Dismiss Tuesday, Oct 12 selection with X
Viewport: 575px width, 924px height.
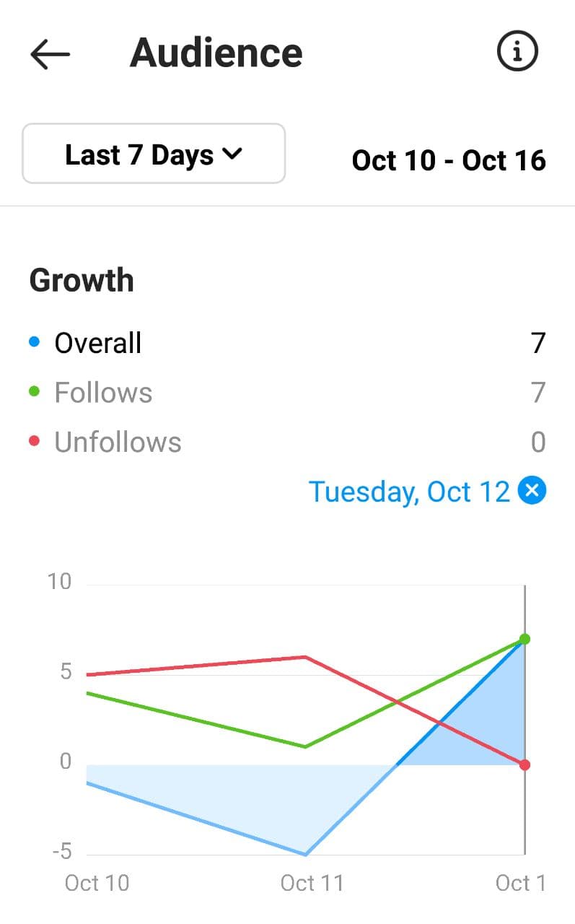532,492
